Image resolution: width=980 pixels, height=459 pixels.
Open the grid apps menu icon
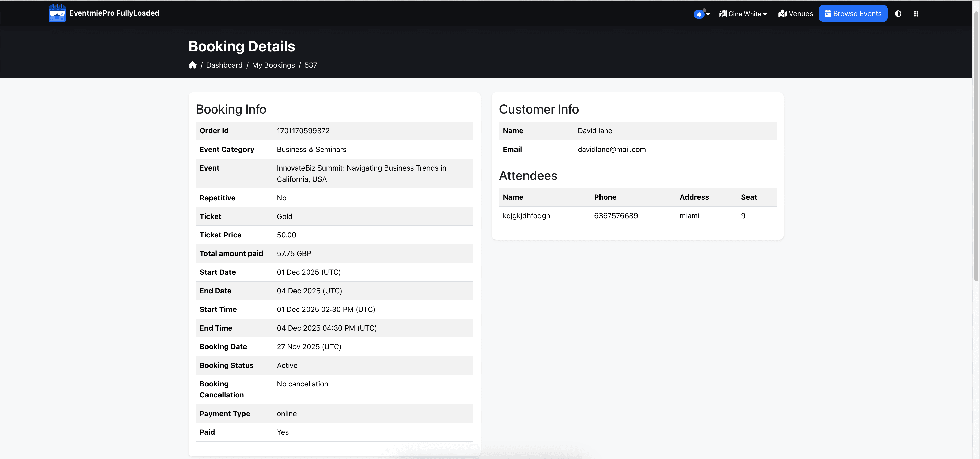click(916, 14)
